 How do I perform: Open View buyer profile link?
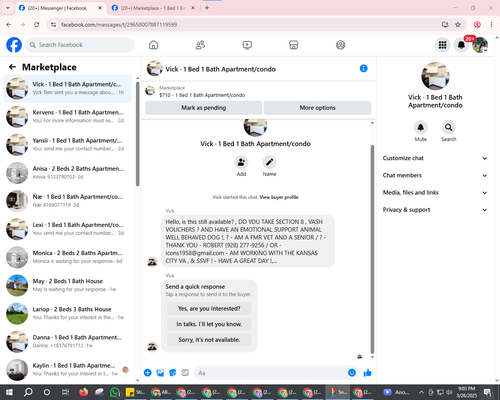click(279, 197)
